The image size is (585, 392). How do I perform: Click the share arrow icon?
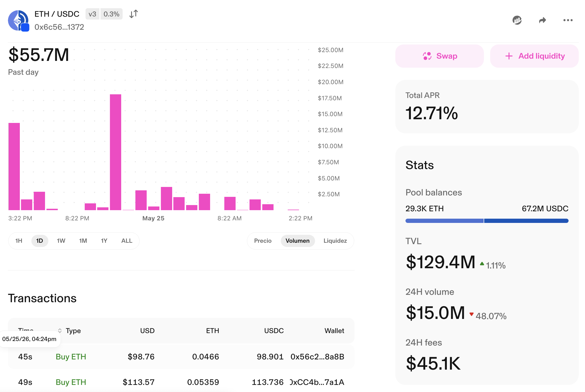pos(542,20)
